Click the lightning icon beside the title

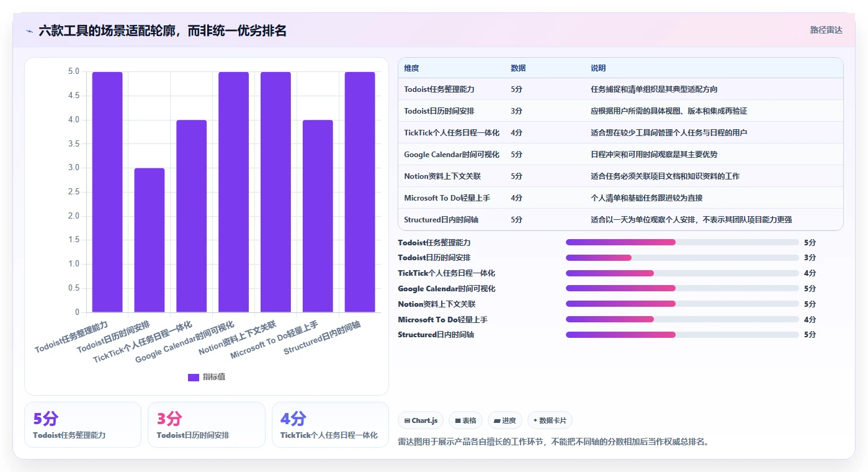tap(30, 31)
